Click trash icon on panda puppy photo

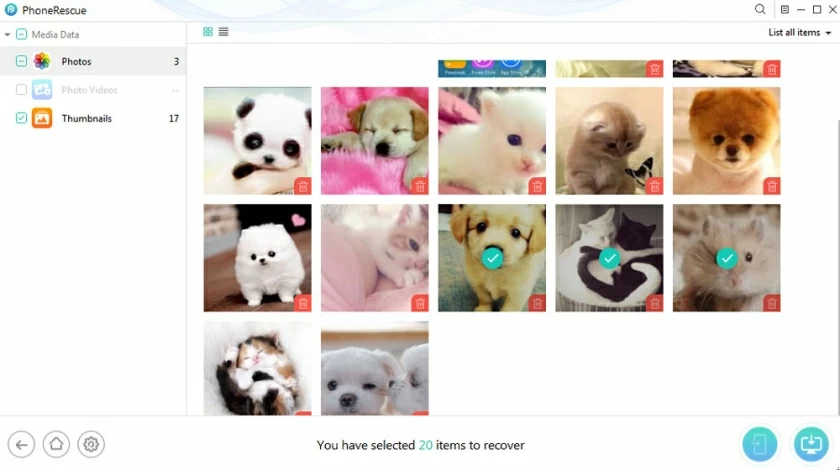(x=303, y=186)
